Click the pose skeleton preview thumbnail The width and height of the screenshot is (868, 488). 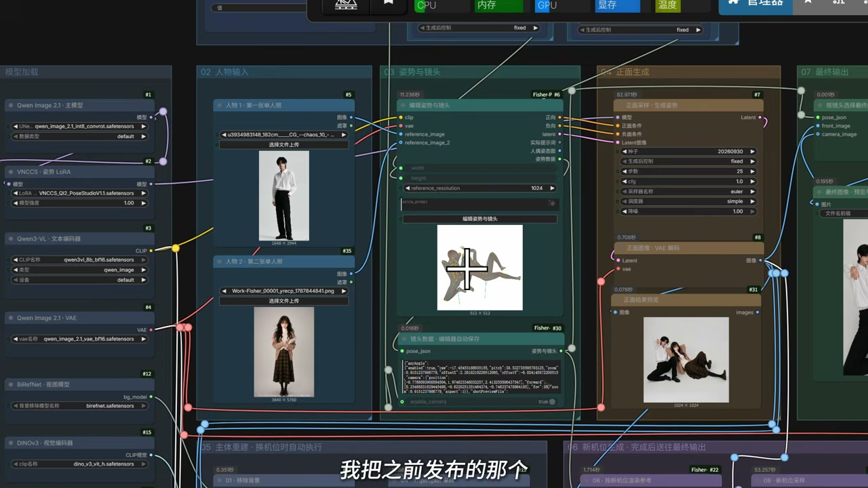[x=480, y=268]
